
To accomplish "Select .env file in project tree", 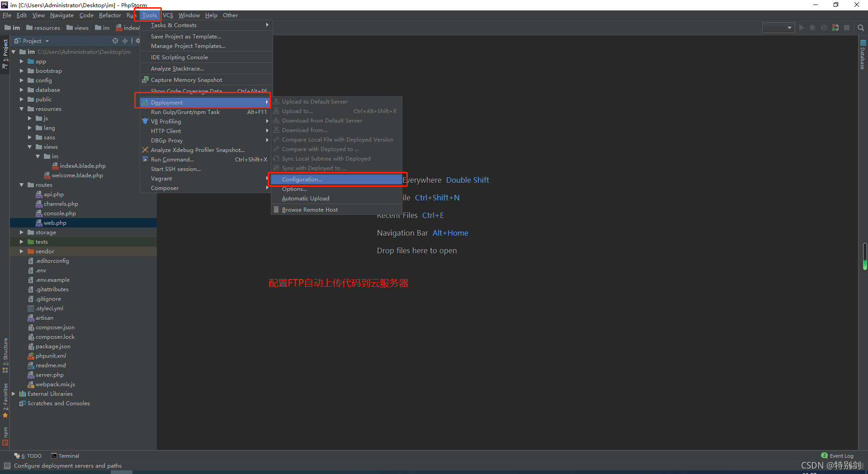I will [x=41, y=270].
